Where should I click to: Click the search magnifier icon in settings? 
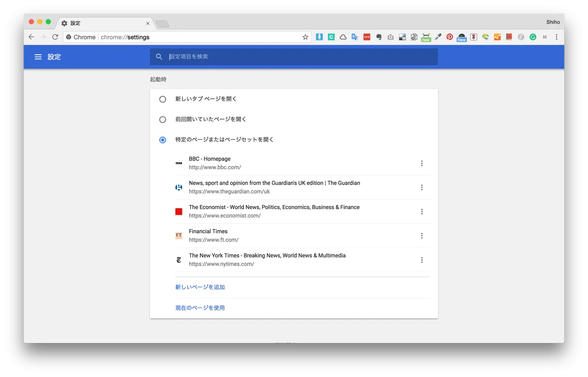coord(159,57)
